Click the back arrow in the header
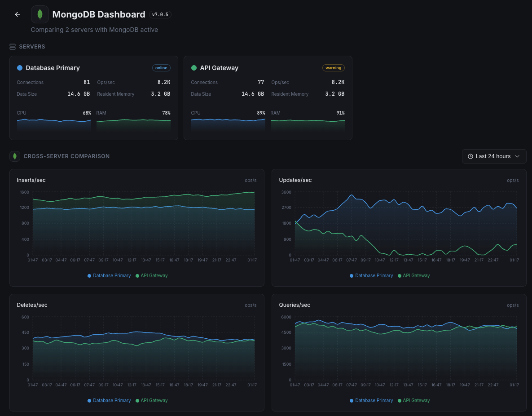 [x=17, y=14]
